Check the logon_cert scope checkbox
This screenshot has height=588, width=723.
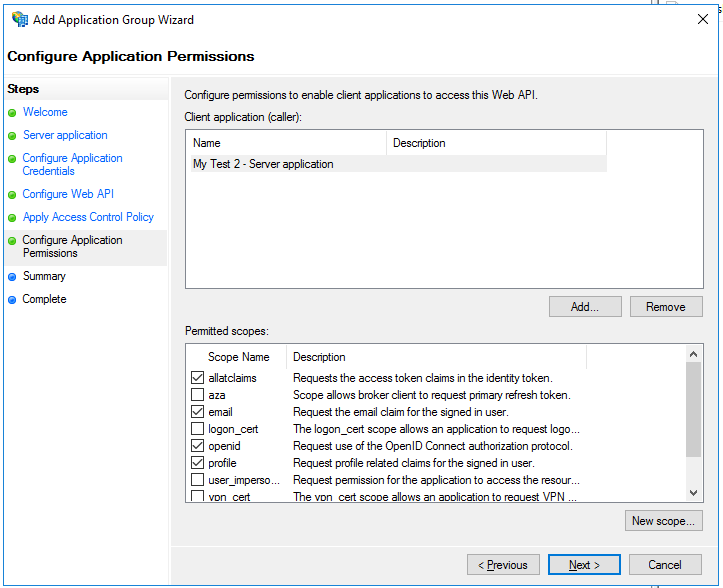(x=197, y=429)
